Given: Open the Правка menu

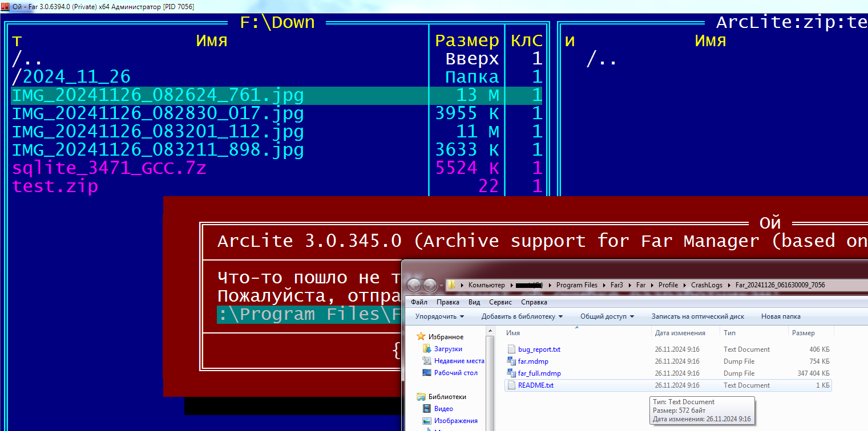Looking at the screenshot, I should (x=447, y=302).
